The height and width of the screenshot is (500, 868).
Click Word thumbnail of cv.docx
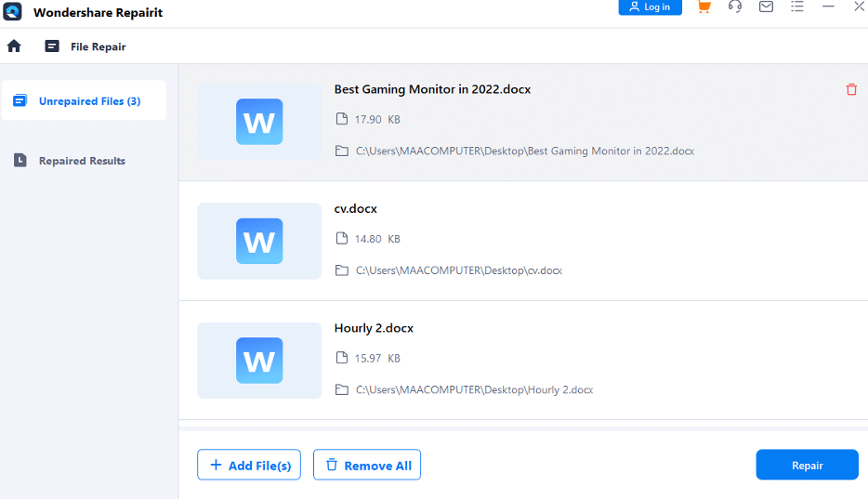[x=259, y=241]
